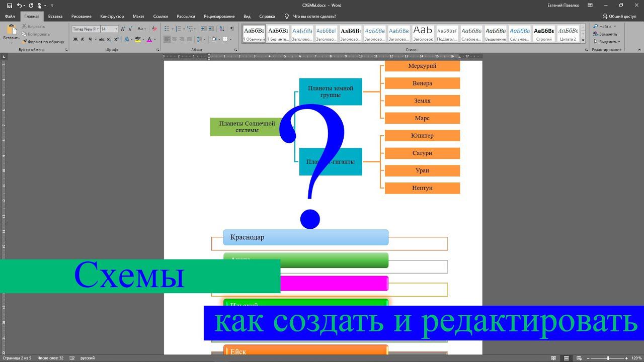Screen dimensions: 644x362
Task: Toggle subscript formatting
Action: (109, 39)
